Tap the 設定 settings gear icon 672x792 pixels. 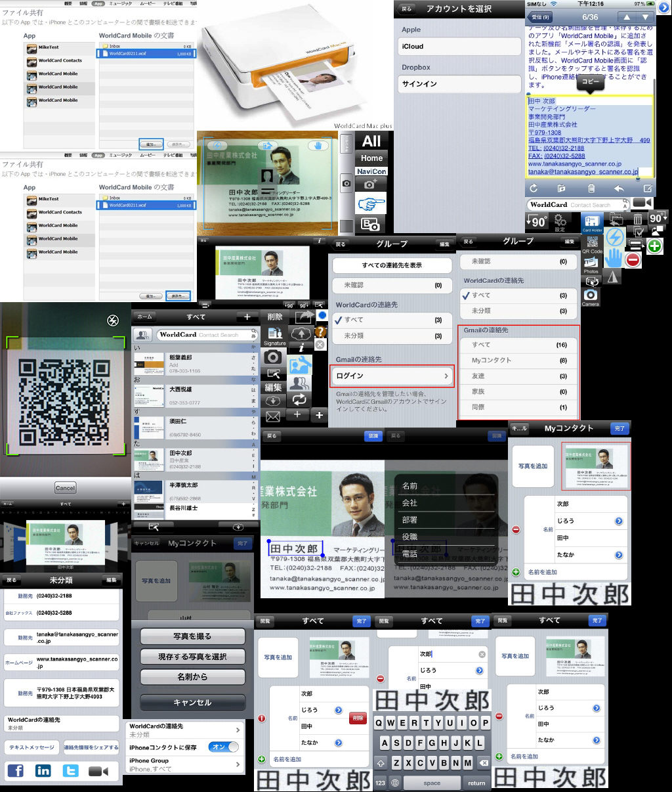pos(560,223)
